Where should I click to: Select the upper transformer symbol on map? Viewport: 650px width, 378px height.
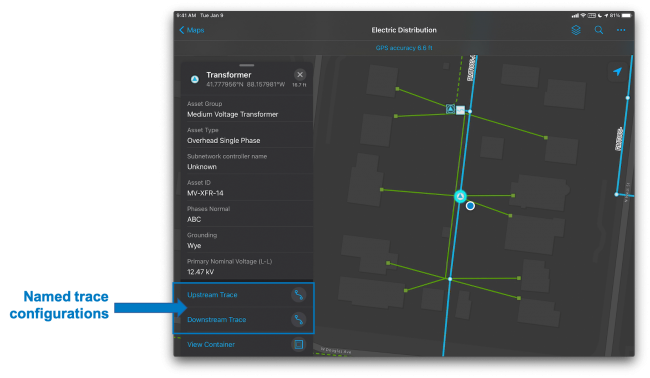coord(450,109)
